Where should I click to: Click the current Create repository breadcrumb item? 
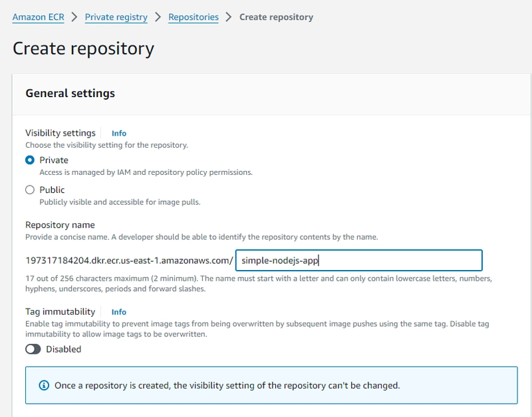click(276, 17)
